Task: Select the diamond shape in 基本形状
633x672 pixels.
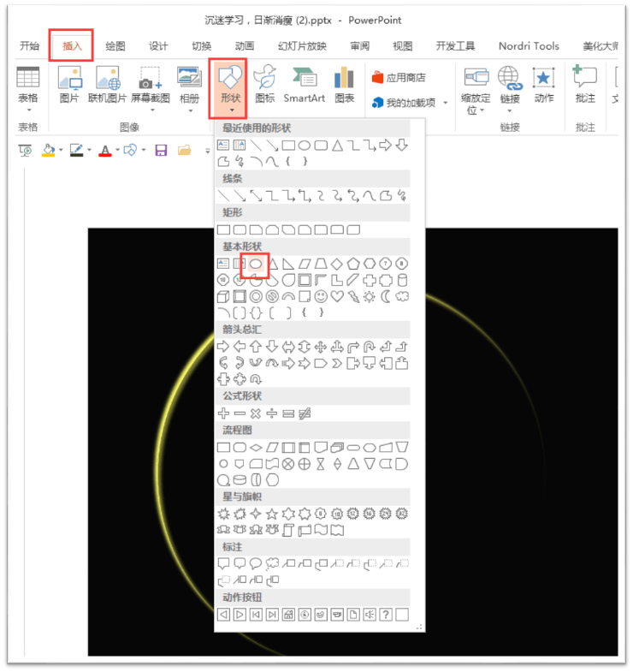Action: 337,264
